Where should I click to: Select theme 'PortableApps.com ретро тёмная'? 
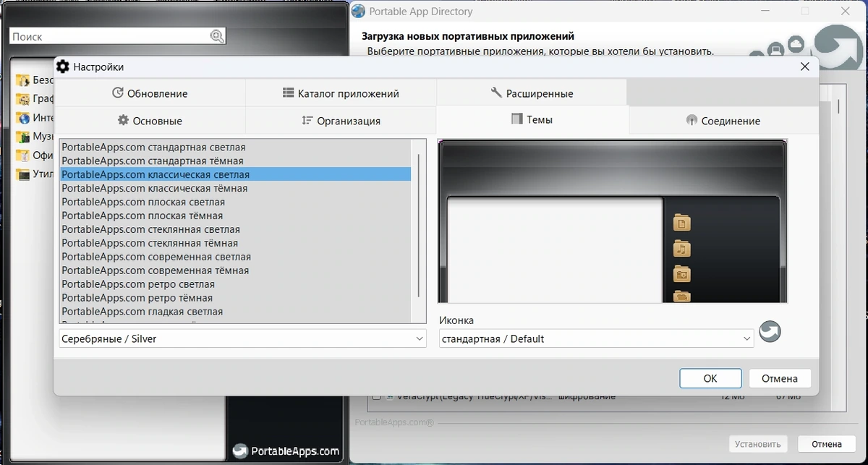point(235,298)
